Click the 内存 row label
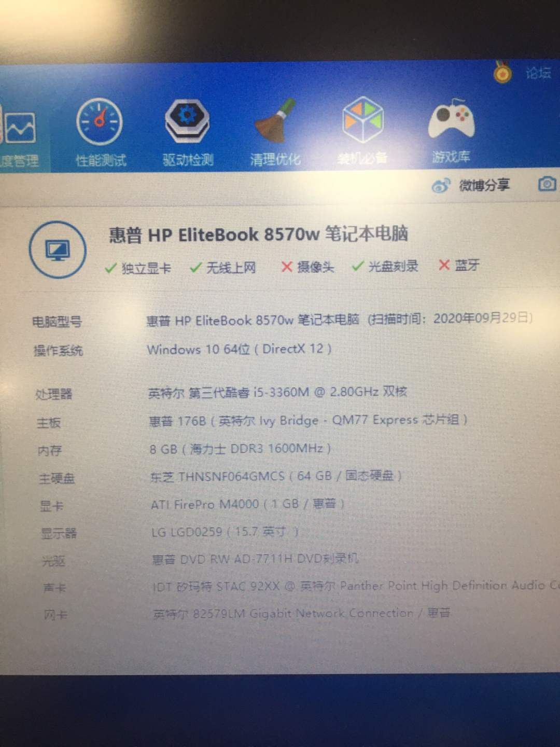Image resolution: width=560 pixels, height=747 pixels. pyautogui.click(x=50, y=450)
